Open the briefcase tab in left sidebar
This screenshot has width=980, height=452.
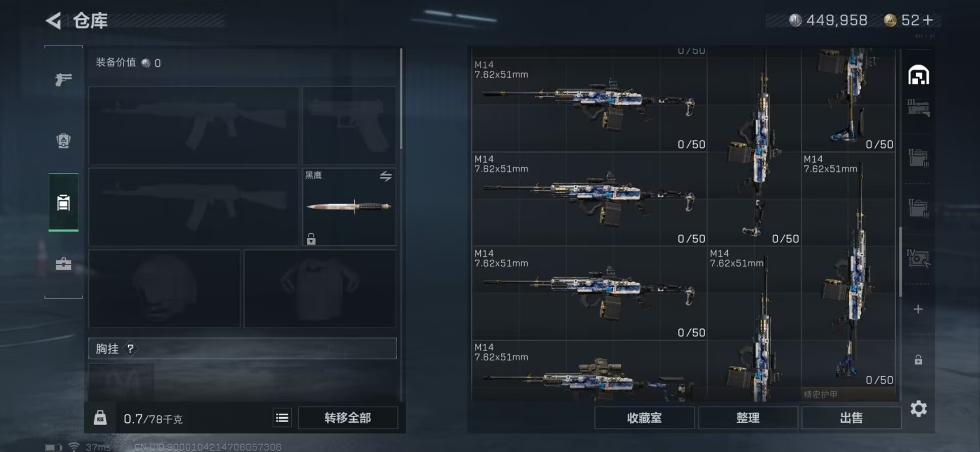[x=63, y=264]
